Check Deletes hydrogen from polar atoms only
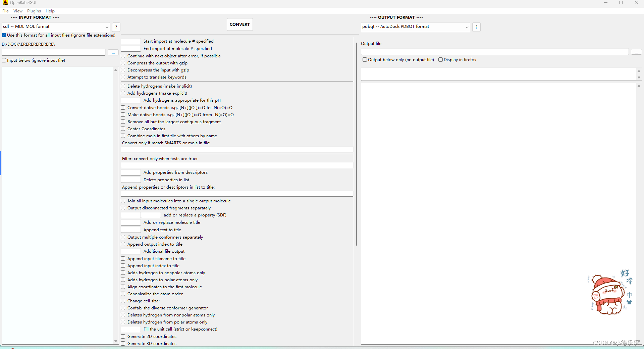 pos(123,322)
